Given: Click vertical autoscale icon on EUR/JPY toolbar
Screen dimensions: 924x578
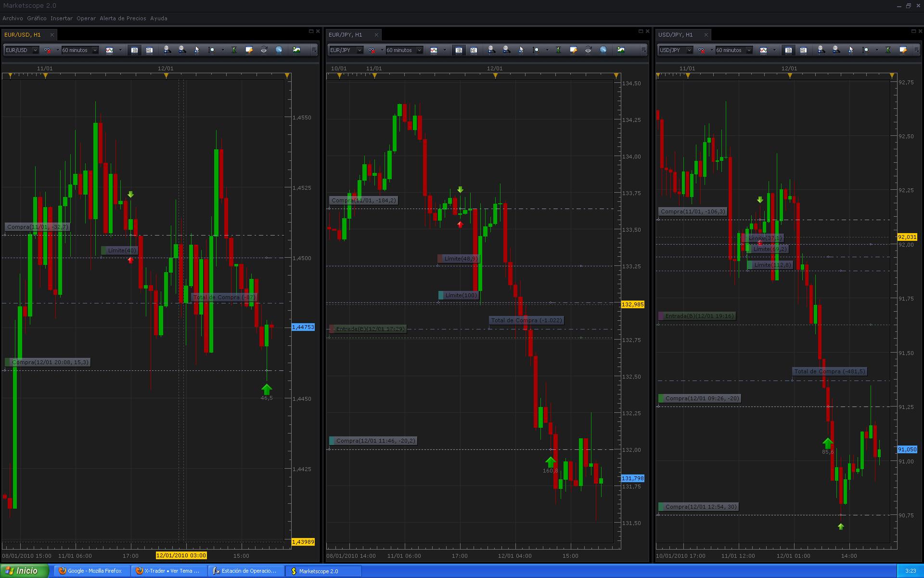Looking at the screenshot, I should click(x=558, y=50).
